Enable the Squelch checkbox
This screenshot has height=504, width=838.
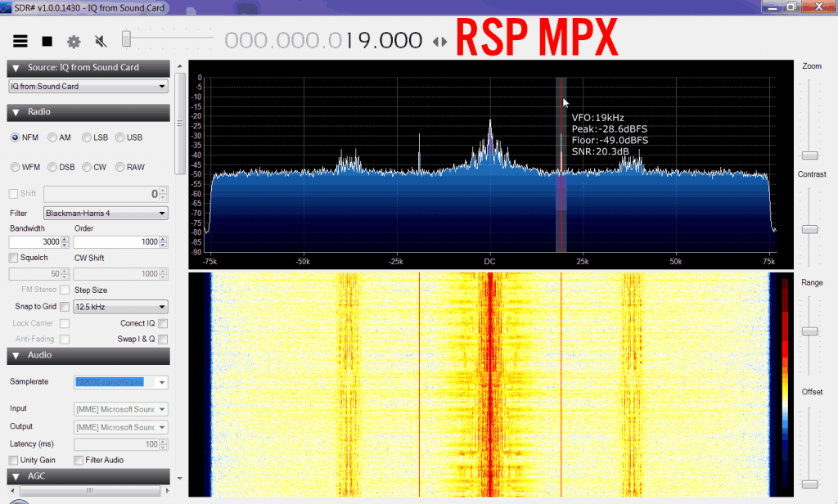click(x=14, y=258)
